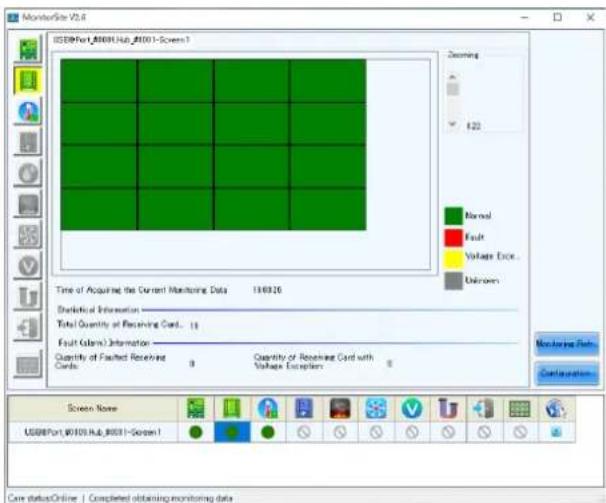Click the Monitoring Data button
This screenshot has width=606, height=503.
(x=567, y=344)
